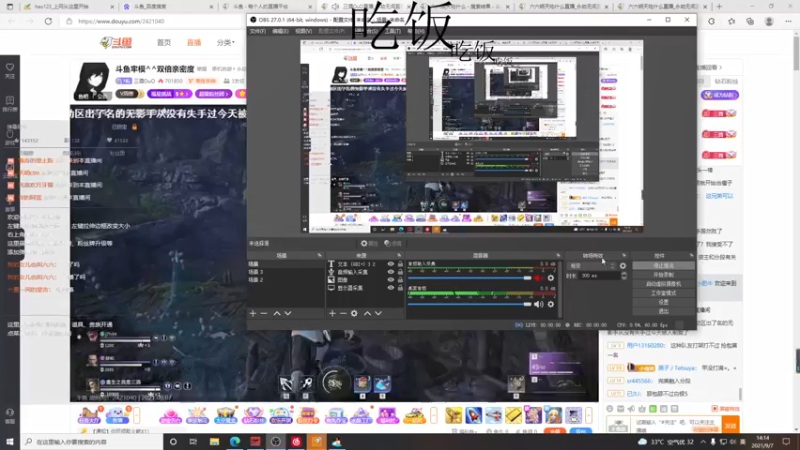Open OBS Studio icon in taskbar
The height and width of the screenshot is (450, 800).
coord(276,441)
